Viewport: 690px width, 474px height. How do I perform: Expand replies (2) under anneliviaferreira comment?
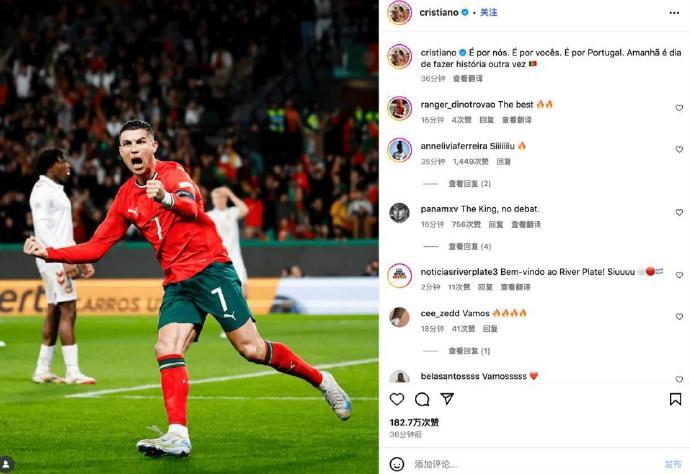469,184
